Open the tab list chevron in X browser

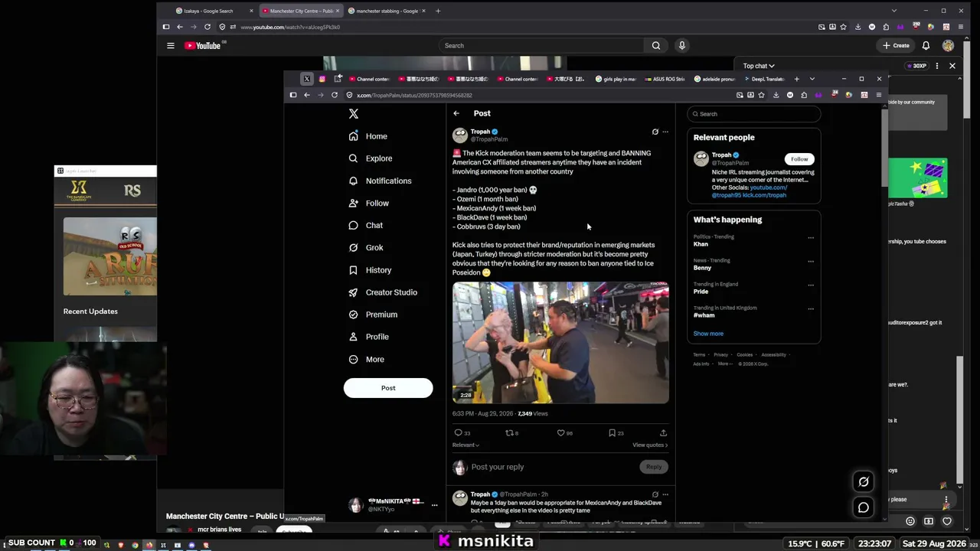click(812, 79)
